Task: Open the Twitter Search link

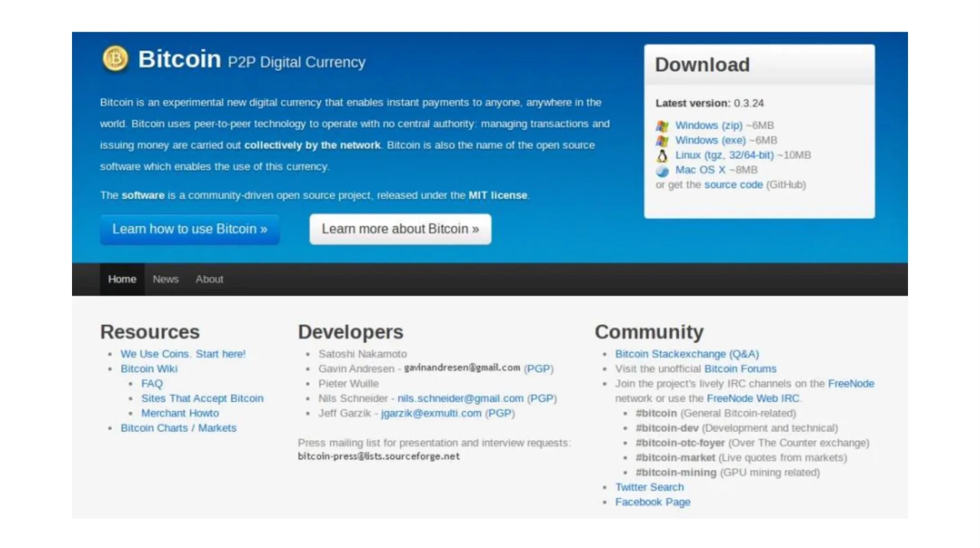Action: (x=649, y=487)
